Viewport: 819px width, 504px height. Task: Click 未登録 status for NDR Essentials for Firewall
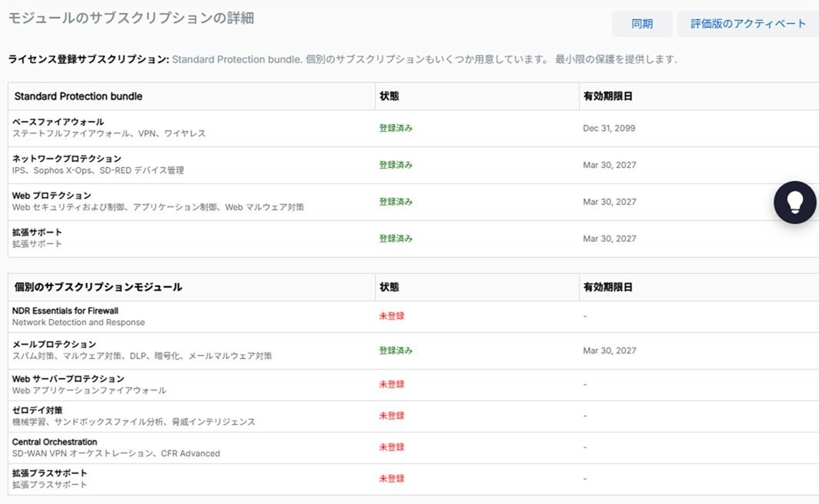point(392,315)
